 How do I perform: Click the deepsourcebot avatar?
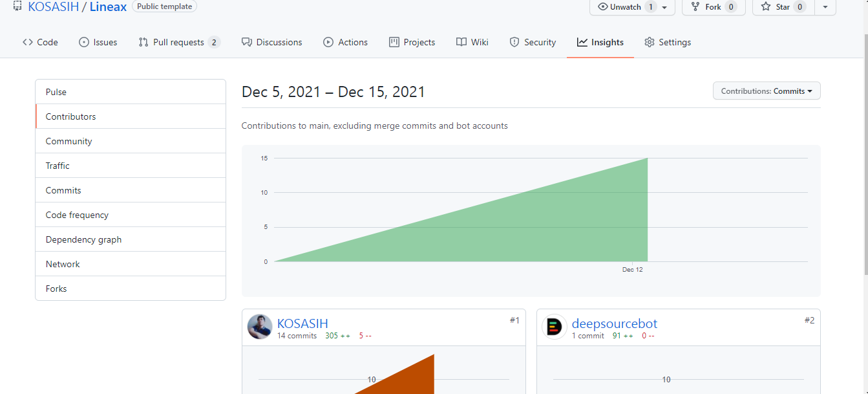tap(555, 327)
